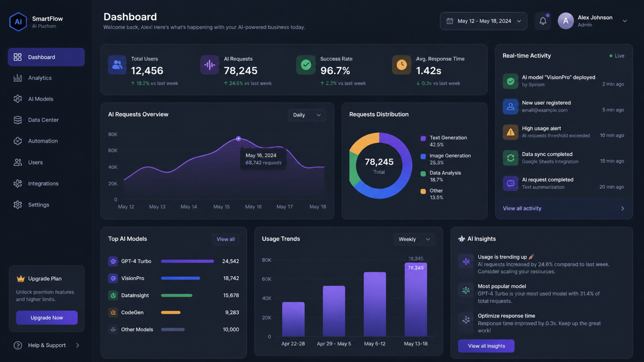Expand the Help & Support chevron
The height and width of the screenshot is (362, 644).
tap(77, 345)
